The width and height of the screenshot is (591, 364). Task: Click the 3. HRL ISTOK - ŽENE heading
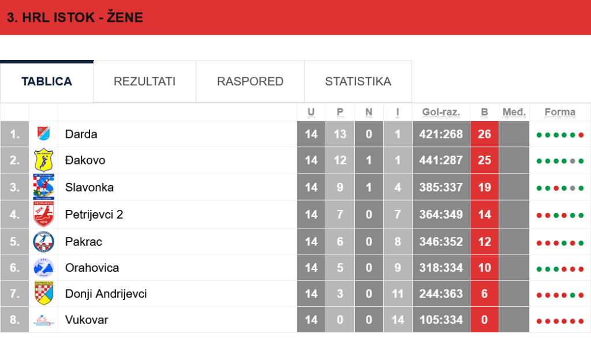pyautogui.click(x=75, y=17)
